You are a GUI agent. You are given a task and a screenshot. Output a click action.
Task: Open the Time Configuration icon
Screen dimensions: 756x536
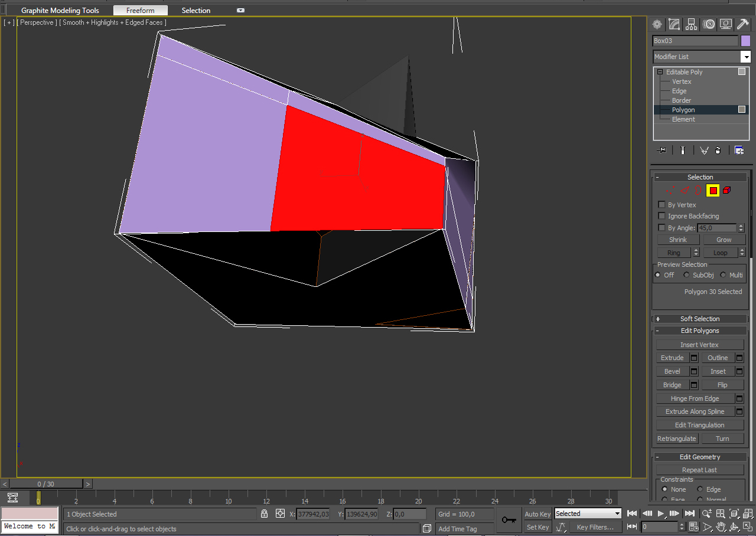tap(695, 527)
